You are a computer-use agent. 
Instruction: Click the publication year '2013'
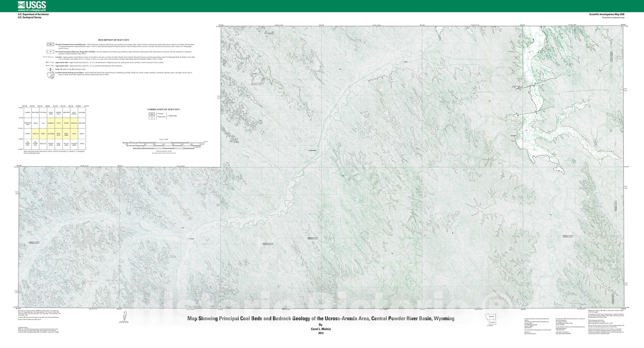(x=321, y=333)
